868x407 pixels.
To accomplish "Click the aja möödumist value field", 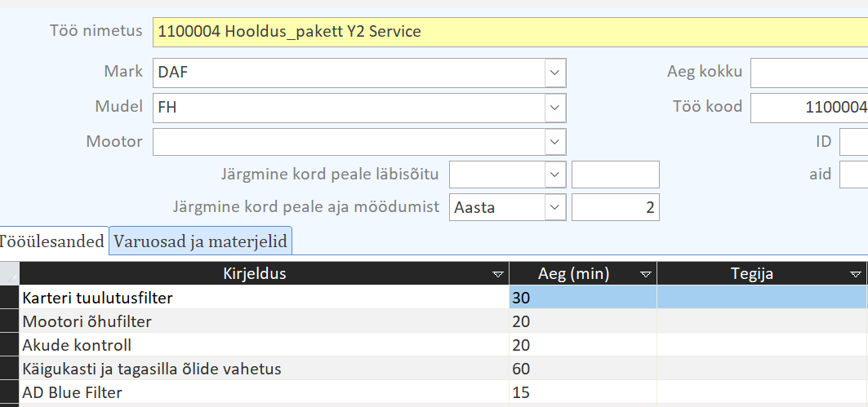I will tap(615, 207).
